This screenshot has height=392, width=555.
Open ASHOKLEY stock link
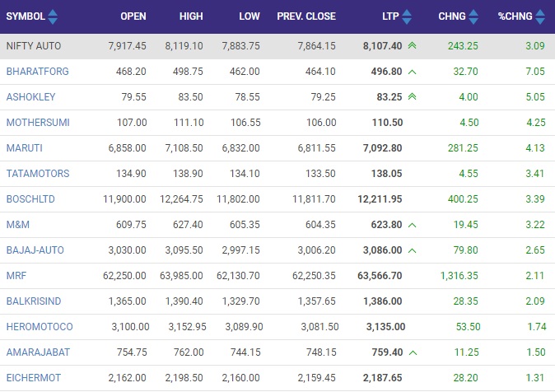click(30, 97)
